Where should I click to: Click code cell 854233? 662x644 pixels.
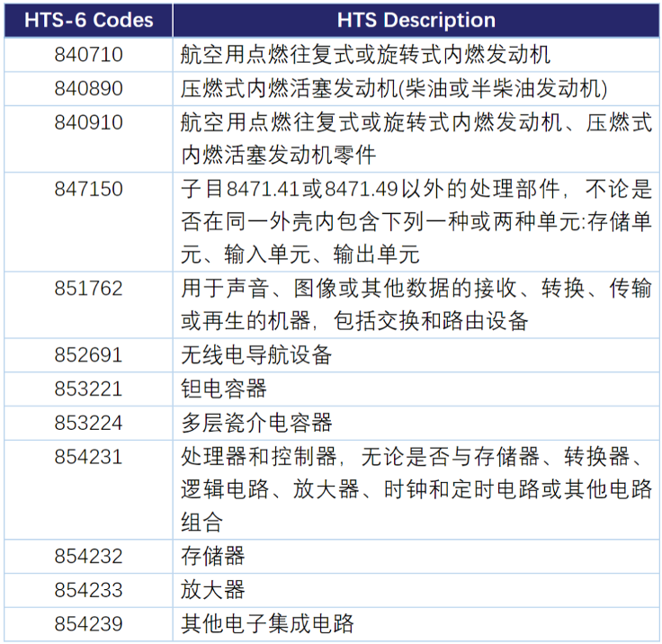(89, 590)
